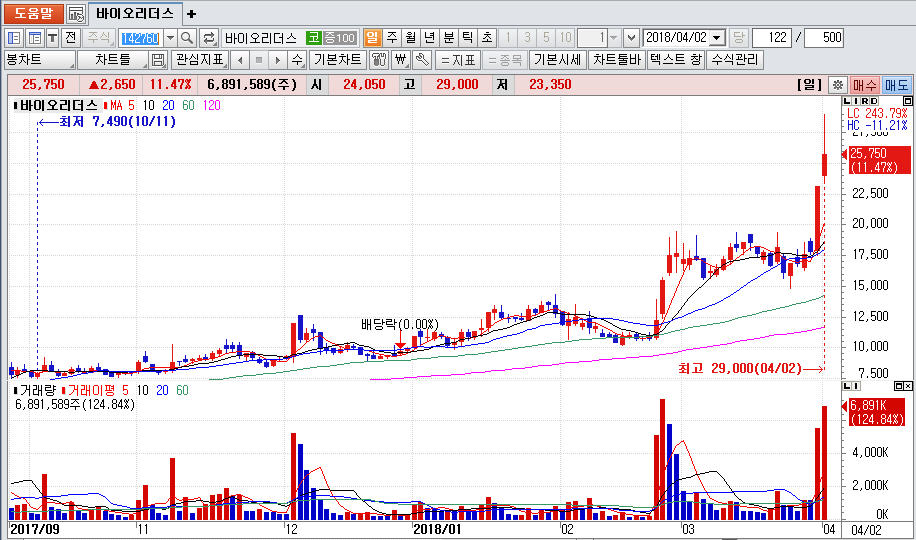Click the floppy disk save chart icon
The width and height of the screenshot is (916, 540).
click(x=158, y=60)
